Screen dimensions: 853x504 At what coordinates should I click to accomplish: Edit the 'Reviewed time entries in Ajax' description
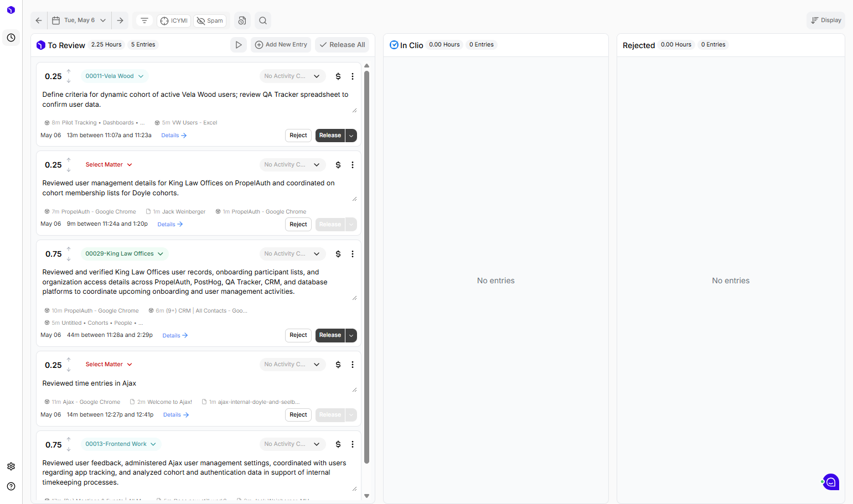(x=199, y=383)
